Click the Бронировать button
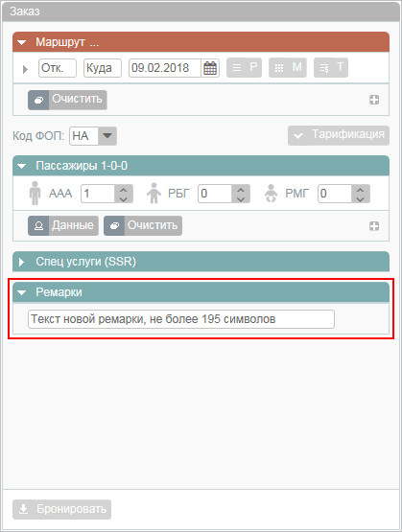The width and height of the screenshot is (402, 532). [x=61, y=509]
